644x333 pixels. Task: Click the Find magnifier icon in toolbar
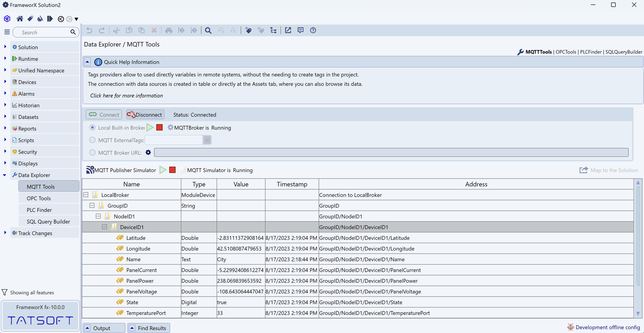coord(208,31)
